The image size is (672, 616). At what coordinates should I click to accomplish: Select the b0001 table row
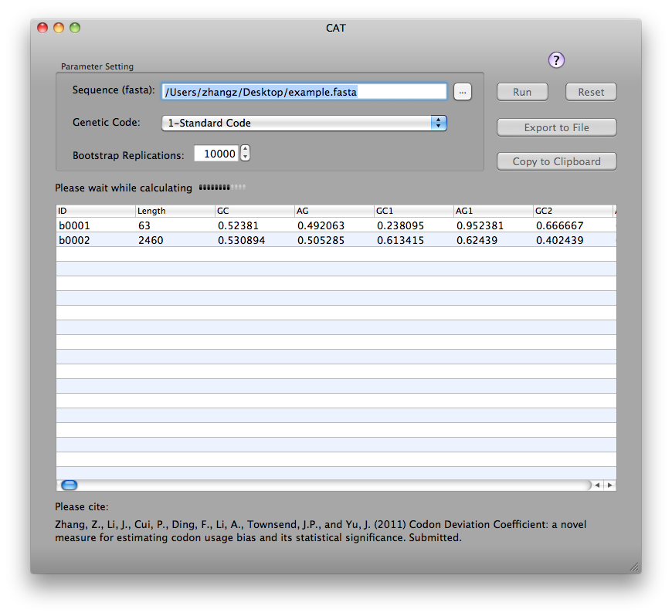tap(336, 225)
